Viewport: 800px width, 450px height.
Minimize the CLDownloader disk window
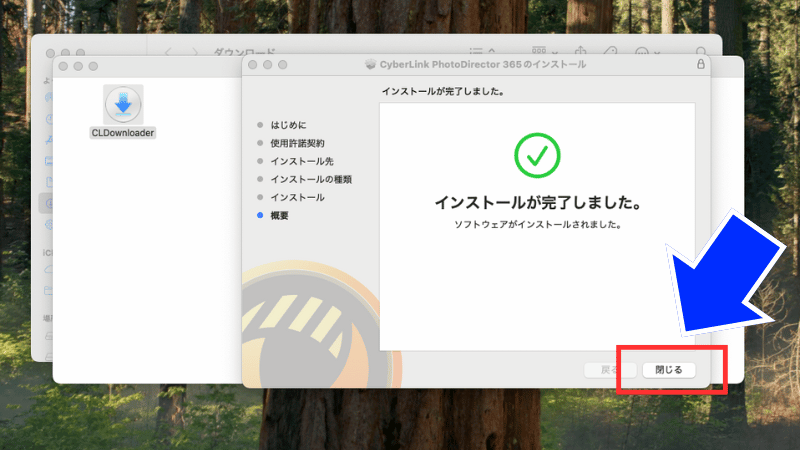(x=78, y=66)
